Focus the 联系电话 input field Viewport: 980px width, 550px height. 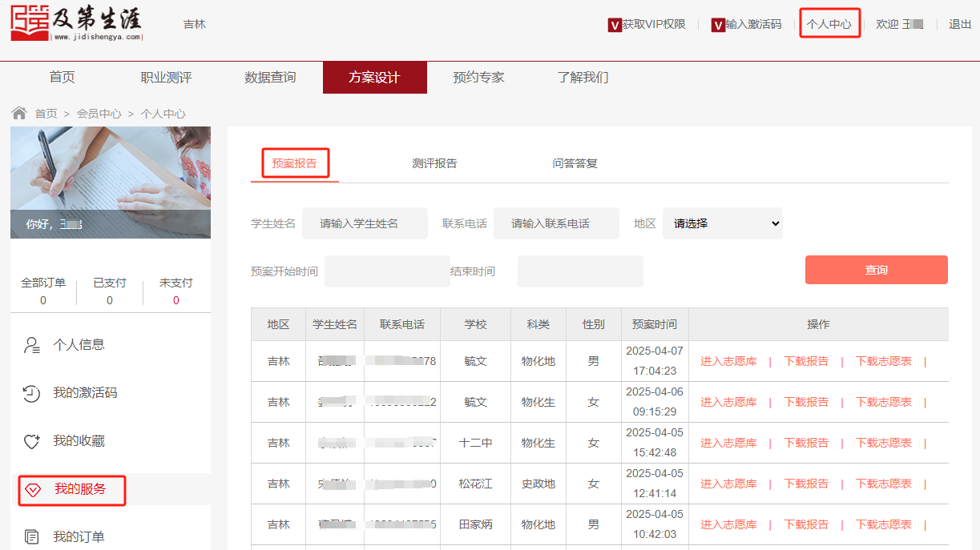[x=556, y=223]
